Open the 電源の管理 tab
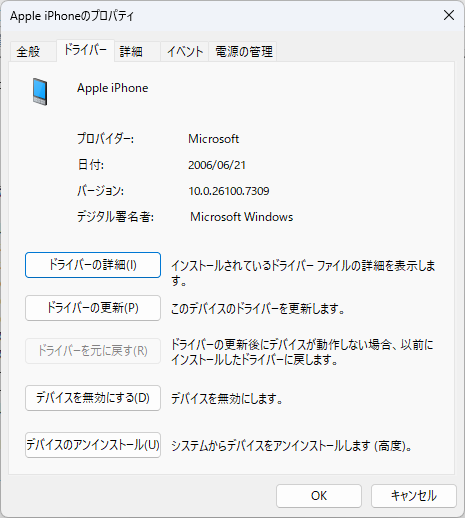The height and width of the screenshot is (518, 465). point(243,52)
